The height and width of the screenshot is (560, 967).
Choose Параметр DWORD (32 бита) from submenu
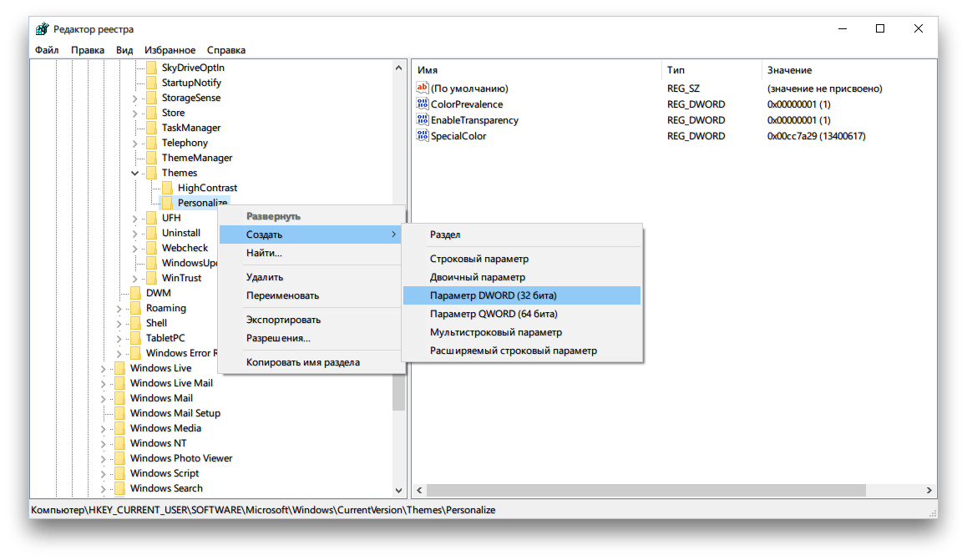pos(522,295)
